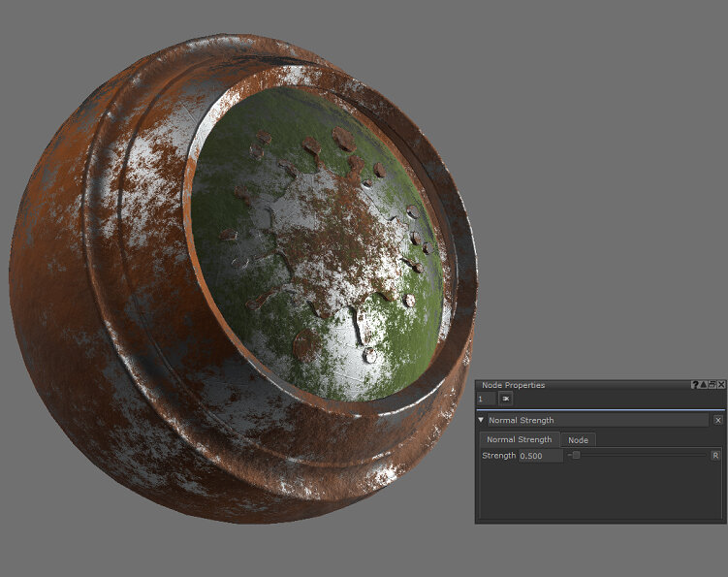Reset Strength with the R button
728x577 pixels.
pyautogui.click(x=715, y=455)
